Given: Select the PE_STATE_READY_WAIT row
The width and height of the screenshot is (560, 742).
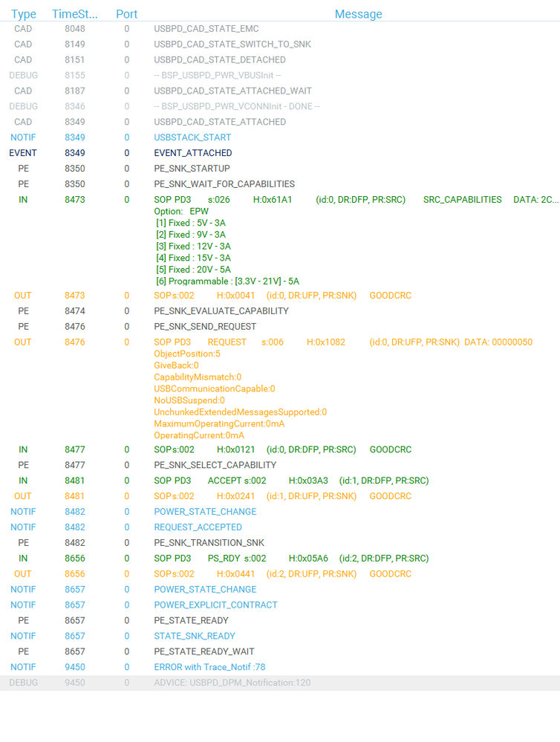Looking at the screenshot, I should coord(280,651).
